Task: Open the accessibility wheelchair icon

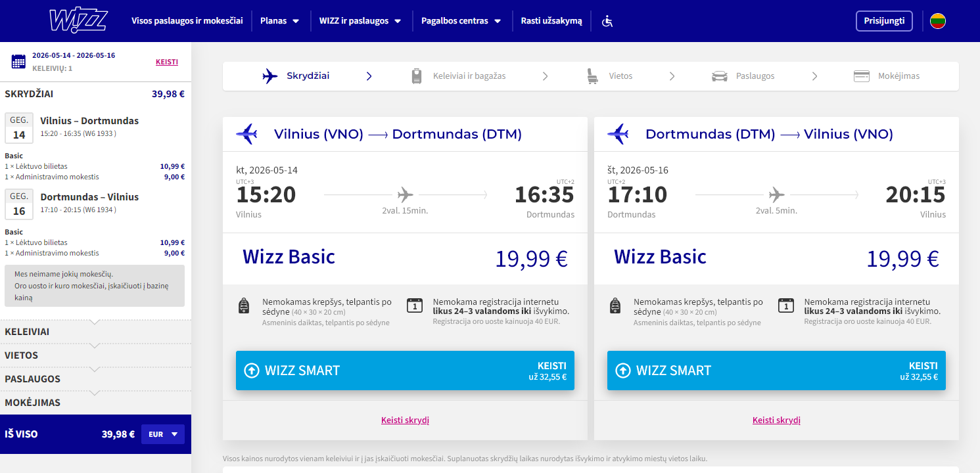Action: tap(607, 21)
